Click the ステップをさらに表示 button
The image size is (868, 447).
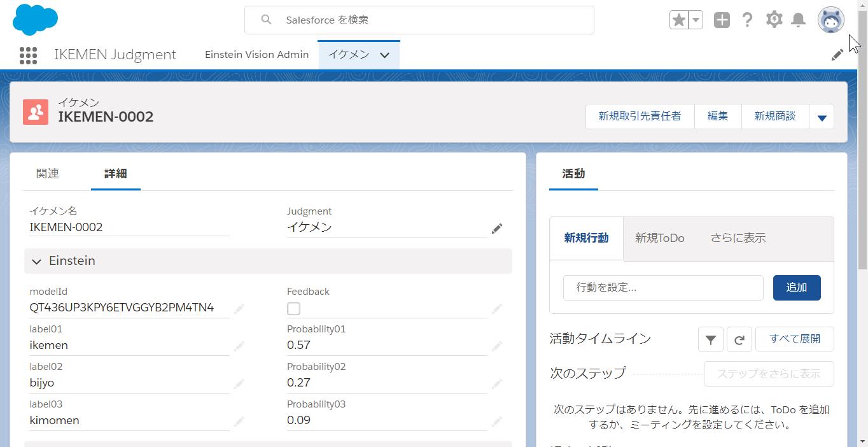tap(769, 374)
